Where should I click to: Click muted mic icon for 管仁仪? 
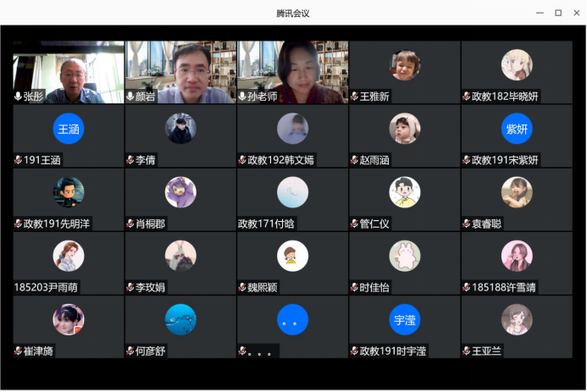pos(354,224)
